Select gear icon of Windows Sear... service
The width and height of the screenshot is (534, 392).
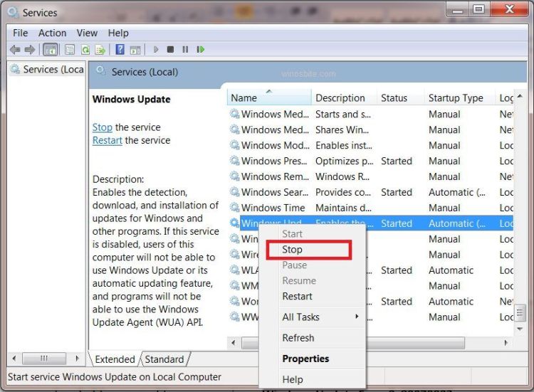[235, 191]
